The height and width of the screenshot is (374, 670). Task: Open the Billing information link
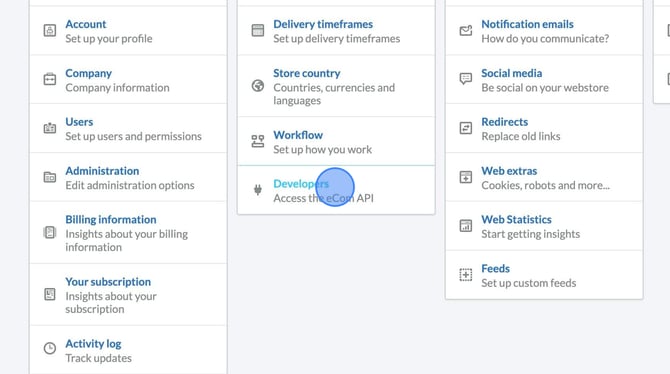(x=111, y=220)
